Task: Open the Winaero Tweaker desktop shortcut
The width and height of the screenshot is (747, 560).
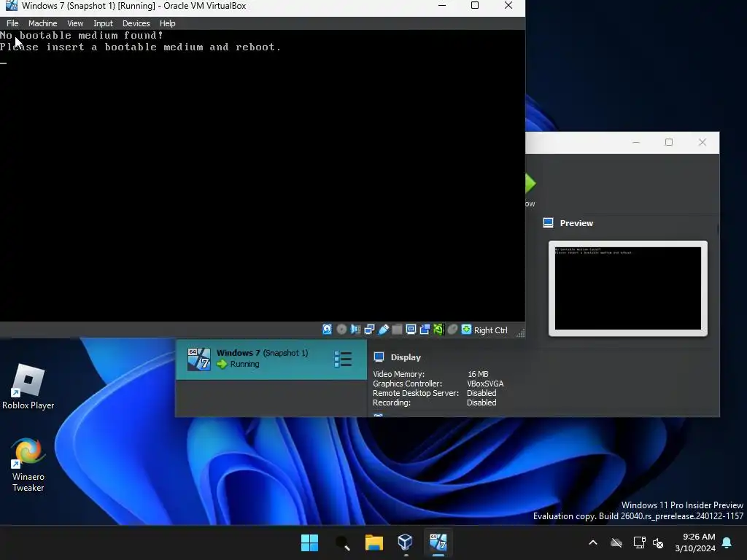Action: coord(28,464)
